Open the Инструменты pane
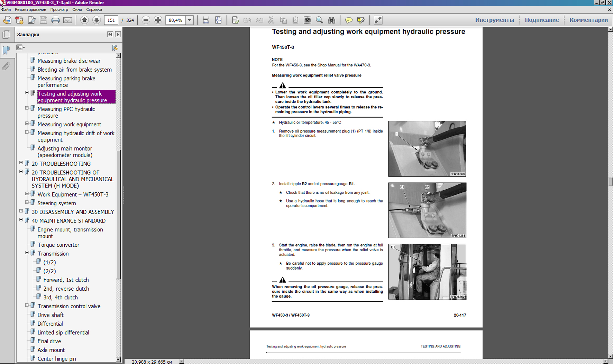The image size is (613, 364). (494, 20)
